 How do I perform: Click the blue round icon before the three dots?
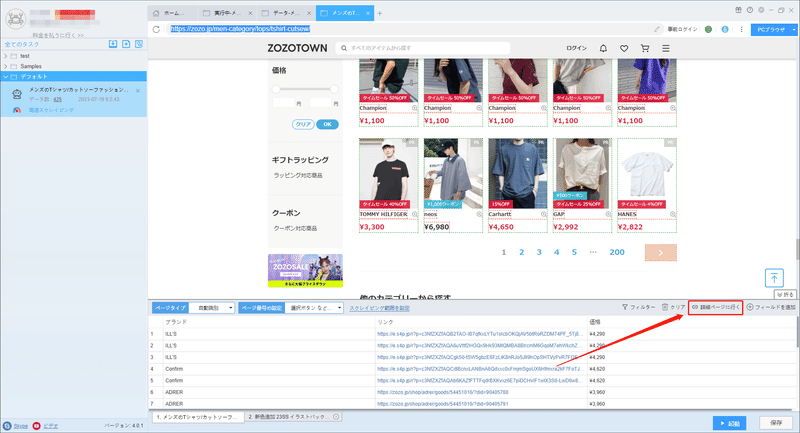[x=725, y=30]
